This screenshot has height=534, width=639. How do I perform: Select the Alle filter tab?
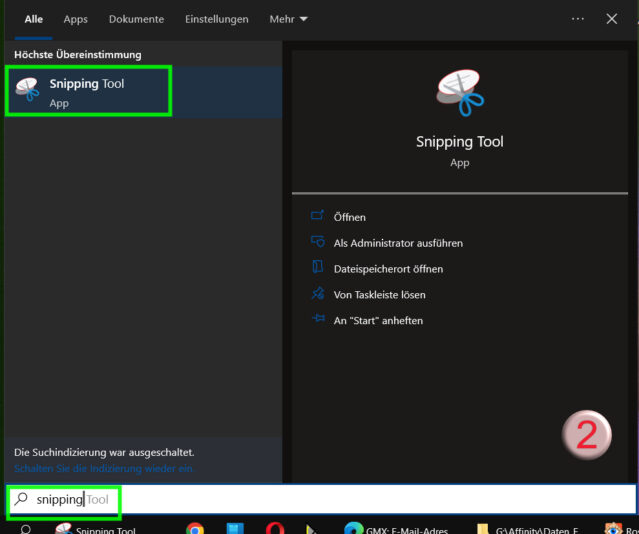(x=34, y=19)
